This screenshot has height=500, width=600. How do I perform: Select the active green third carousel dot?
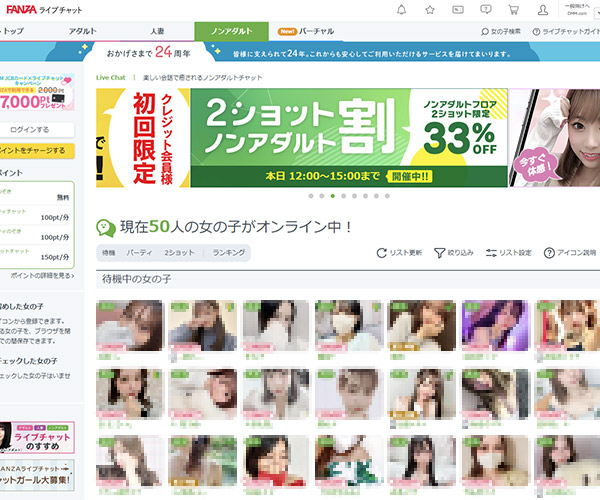coord(333,196)
